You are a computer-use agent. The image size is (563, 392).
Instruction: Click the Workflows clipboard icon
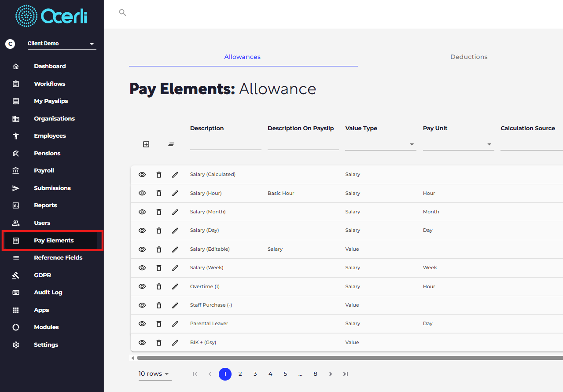click(16, 84)
